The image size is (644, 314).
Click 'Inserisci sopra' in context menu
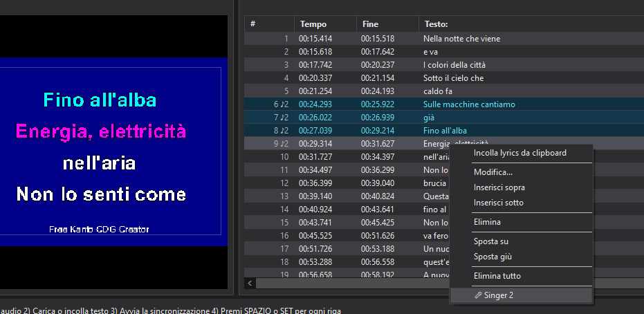pos(499,187)
